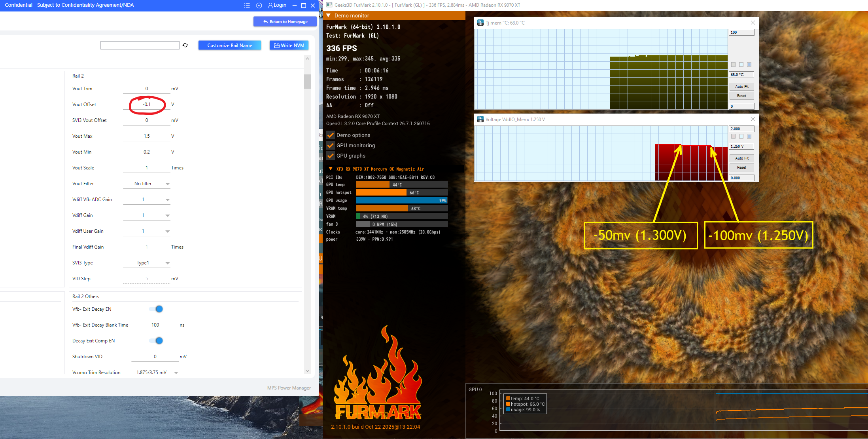Click the rail settings vertical scrollbar thumb
The image size is (868, 439).
point(307,82)
